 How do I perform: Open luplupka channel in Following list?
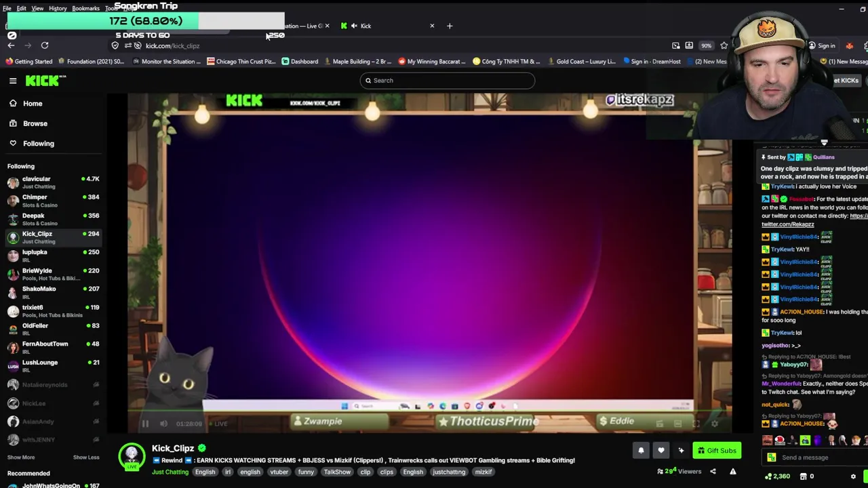click(x=53, y=256)
